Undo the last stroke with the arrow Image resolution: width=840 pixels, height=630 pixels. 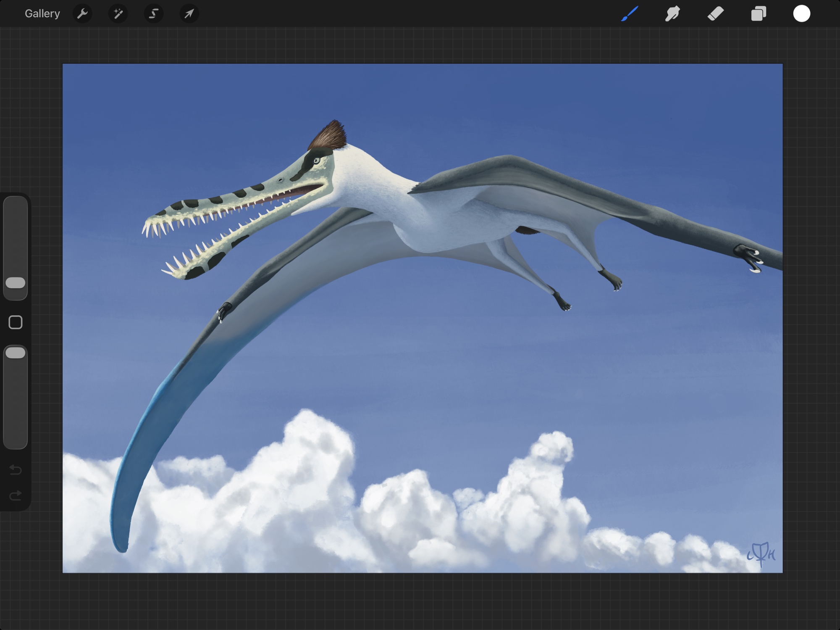16,469
